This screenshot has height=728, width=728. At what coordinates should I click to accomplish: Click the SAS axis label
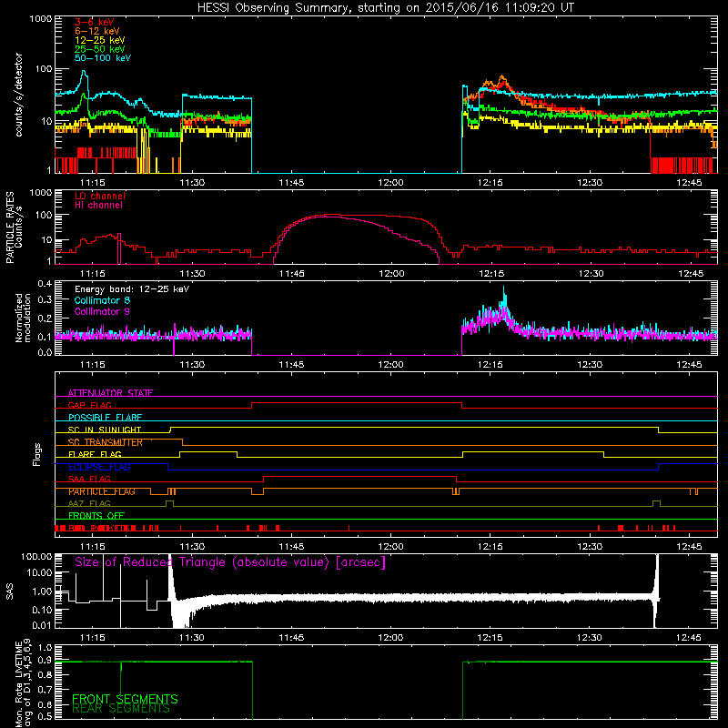coord(10,591)
